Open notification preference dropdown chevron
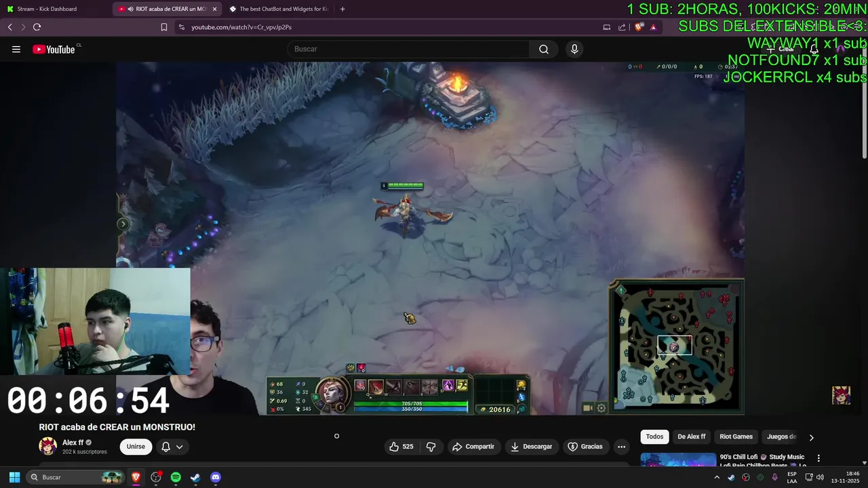Viewport: 868px width, 488px height. click(x=179, y=447)
